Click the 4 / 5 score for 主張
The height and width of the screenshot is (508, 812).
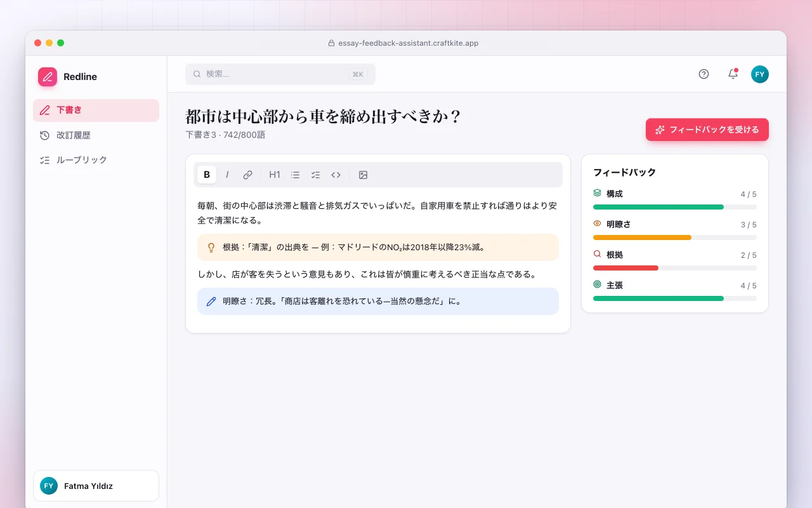(749, 286)
